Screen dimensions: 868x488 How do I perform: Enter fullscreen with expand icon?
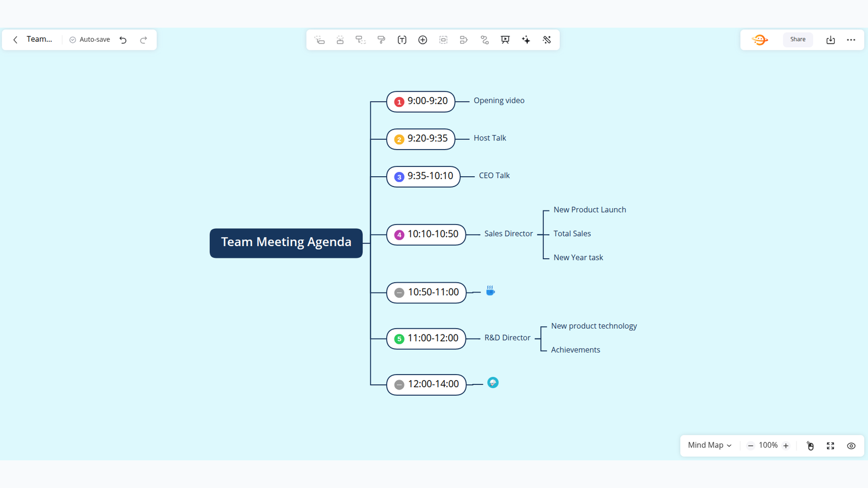[831, 446]
